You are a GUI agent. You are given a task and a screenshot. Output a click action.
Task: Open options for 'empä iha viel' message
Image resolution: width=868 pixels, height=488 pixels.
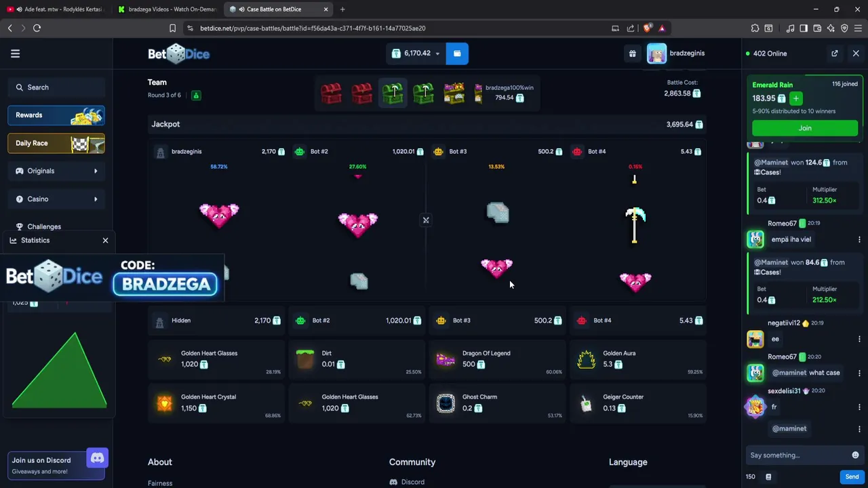859,239
